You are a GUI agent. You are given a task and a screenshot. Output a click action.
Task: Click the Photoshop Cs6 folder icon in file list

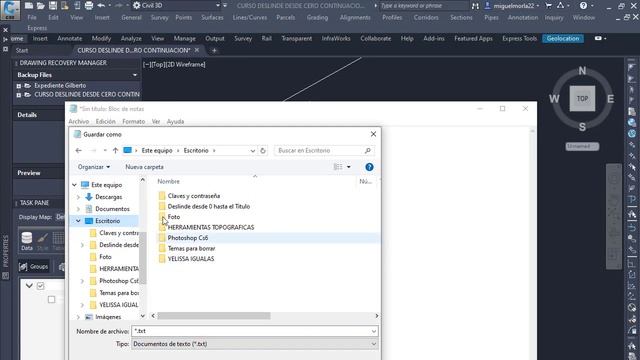point(162,238)
